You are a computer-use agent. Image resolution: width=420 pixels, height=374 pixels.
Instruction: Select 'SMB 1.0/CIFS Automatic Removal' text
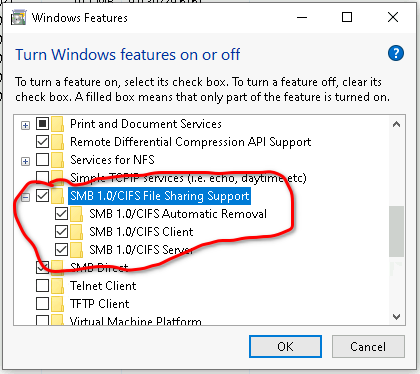[x=178, y=214]
